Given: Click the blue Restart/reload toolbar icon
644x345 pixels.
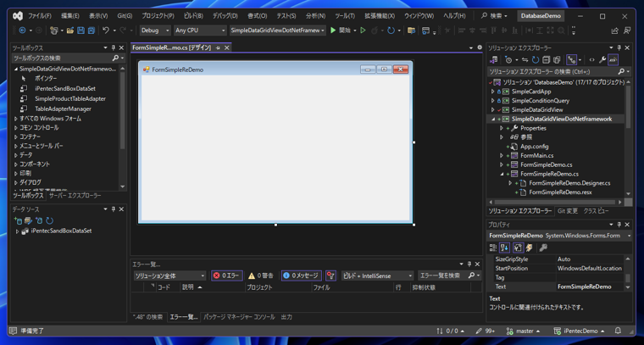Looking at the screenshot, I should [x=391, y=31].
